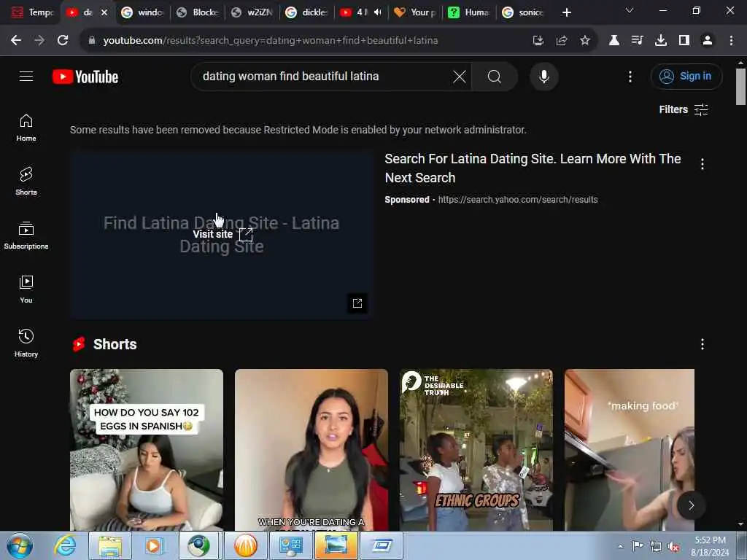Viewport: 747px width, 560px height.
Task: Open the sponsored search.yahoo.com link
Action: point(517,200)
